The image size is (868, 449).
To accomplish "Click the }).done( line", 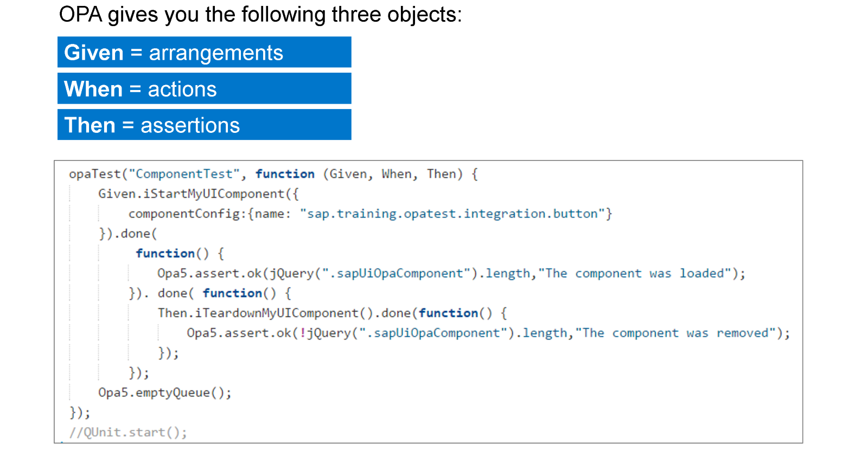I will (128, 234).
